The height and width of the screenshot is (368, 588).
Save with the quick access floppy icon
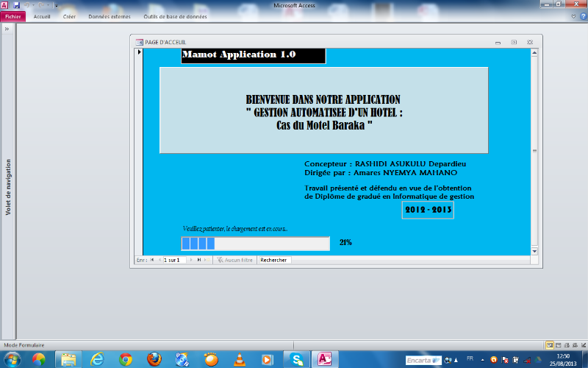(x=16, y=5)
